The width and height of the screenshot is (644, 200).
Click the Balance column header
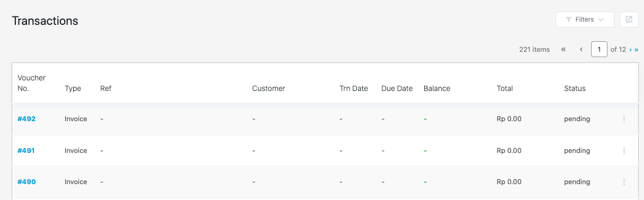(437, 88)
